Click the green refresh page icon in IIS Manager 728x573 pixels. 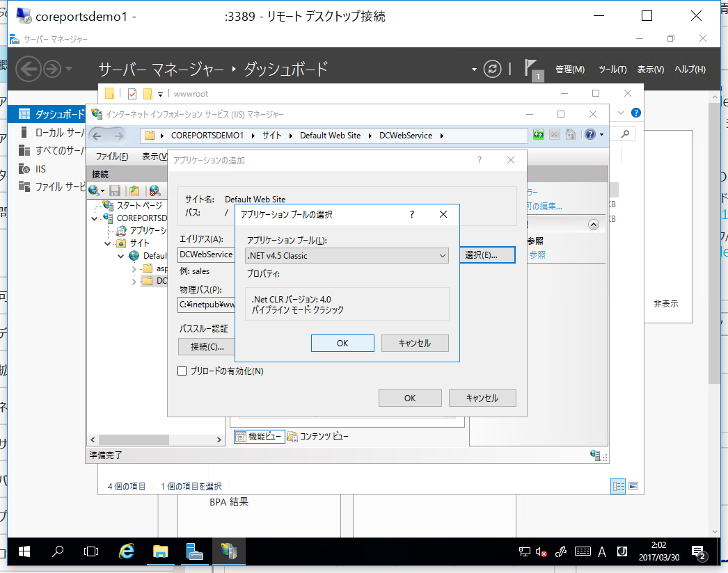539,134
